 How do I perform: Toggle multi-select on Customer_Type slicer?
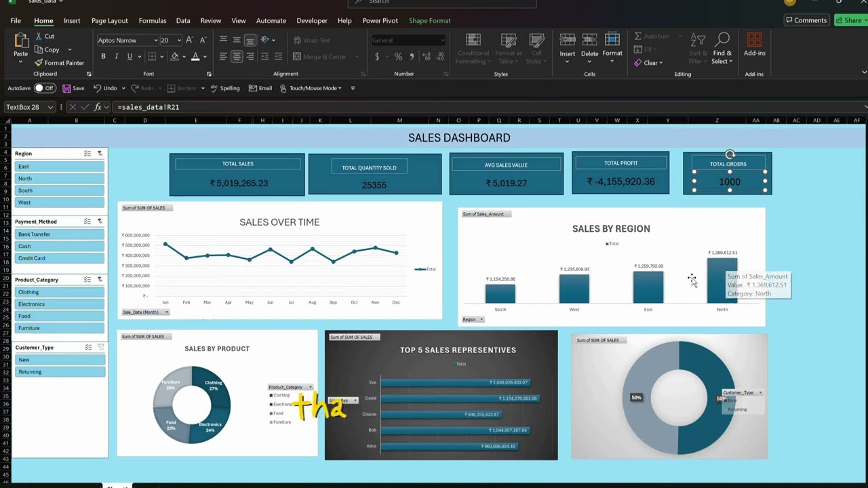click(88, 347)
